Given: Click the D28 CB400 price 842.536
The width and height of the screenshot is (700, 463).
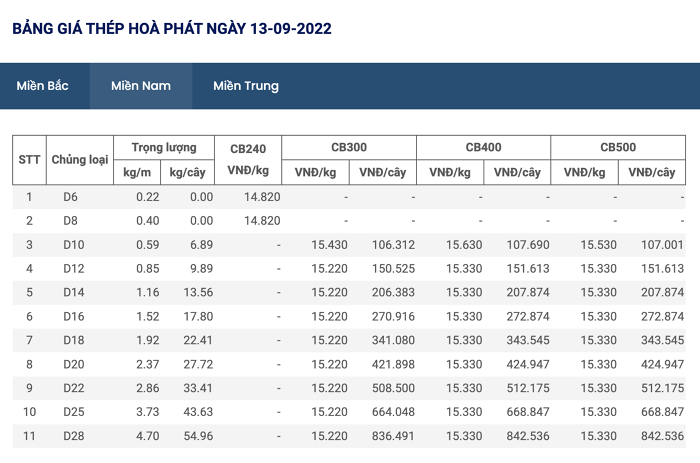Looking at the screenshot, I should tap(528, 436).
